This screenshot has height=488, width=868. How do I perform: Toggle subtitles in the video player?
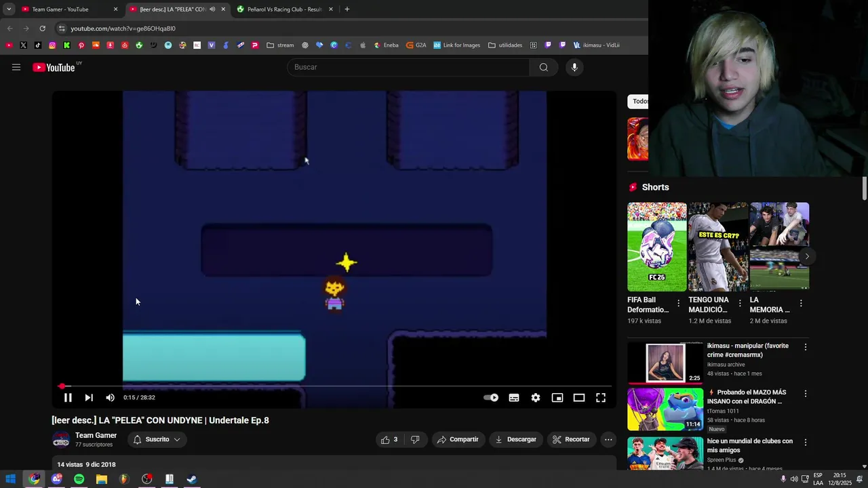point(514,398)
